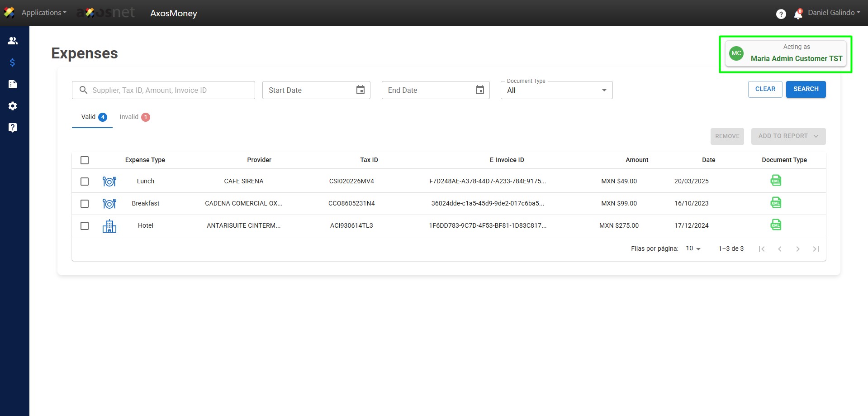Open the XML document icon for Lunch
The width and height of the screenshot is (868, 416).
tap(776, 181)
